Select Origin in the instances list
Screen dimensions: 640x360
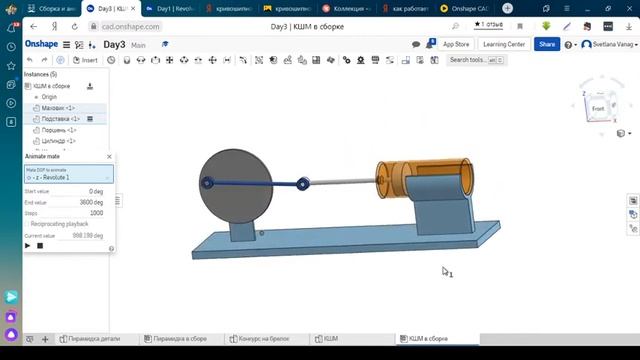click(x=49, y=97)
